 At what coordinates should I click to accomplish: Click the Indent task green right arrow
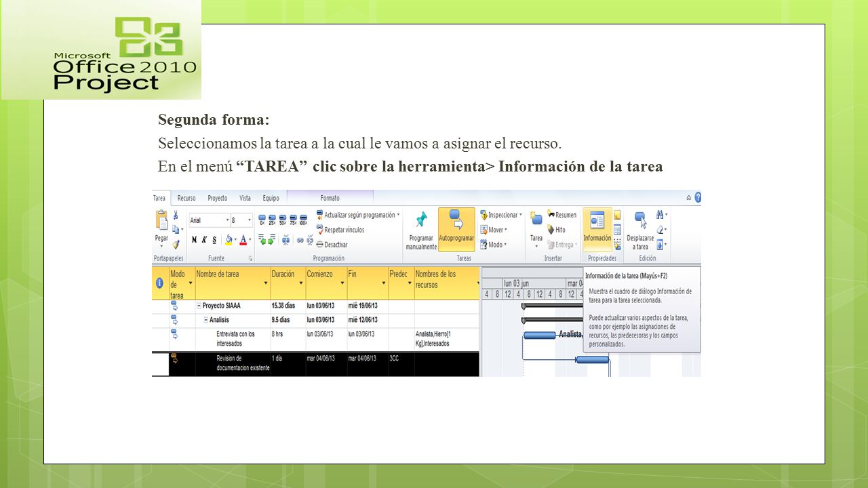click(x=272, y=239)
